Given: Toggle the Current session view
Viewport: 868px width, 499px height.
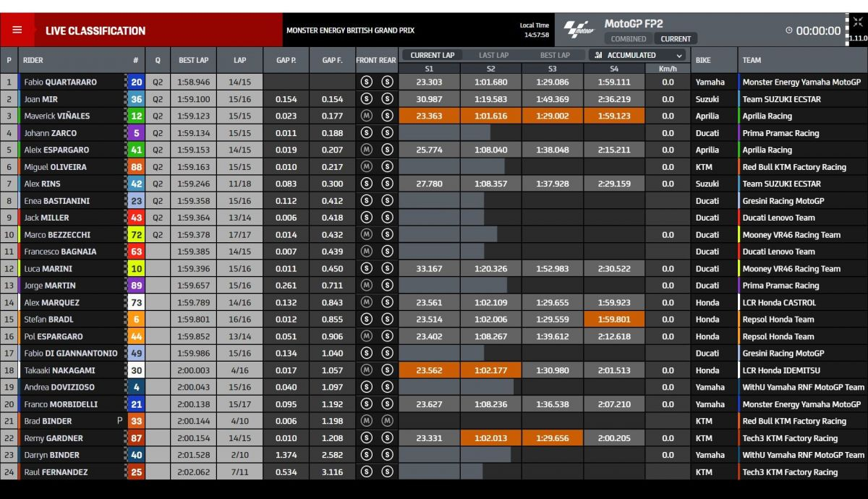Looking at the screenshot, I should click(x=675, y=39).
